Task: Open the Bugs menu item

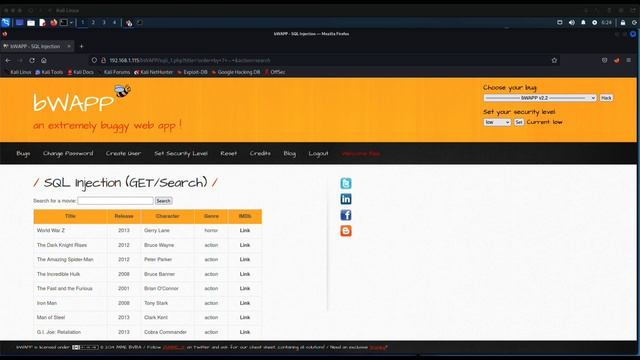Action: [x=23, y=153]
